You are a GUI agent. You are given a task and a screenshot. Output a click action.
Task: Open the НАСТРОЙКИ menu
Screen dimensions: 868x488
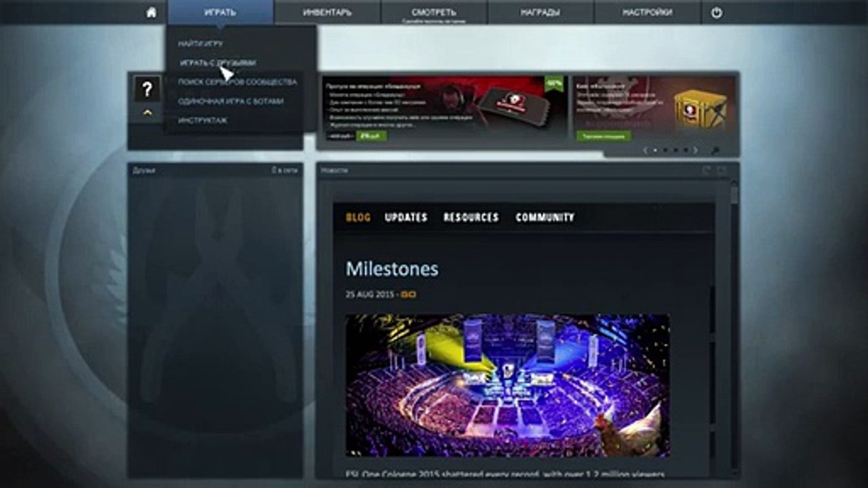tap(648, 12)
